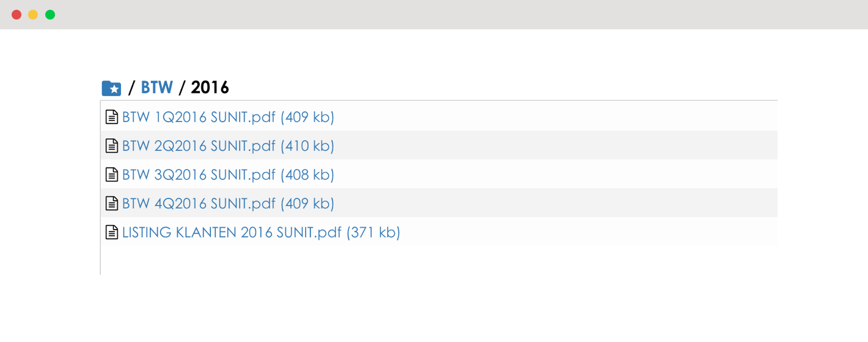Select the 2016 breadcrumb label
The width and height of the screenshot is (868, 342).
point(210,88)
